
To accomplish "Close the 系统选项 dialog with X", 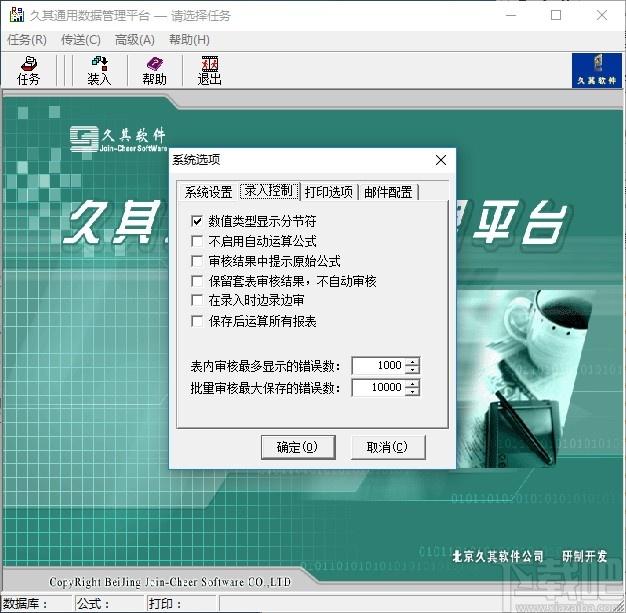I will [440, 160].
